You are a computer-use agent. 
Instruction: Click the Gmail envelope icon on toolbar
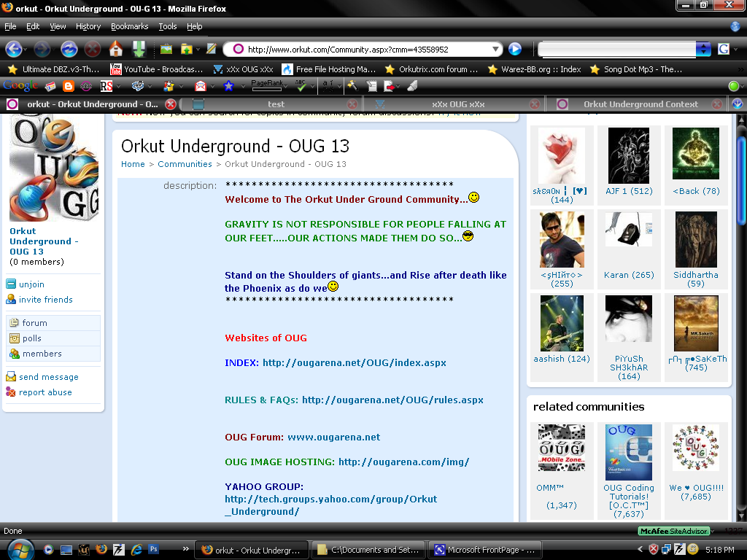201,86
